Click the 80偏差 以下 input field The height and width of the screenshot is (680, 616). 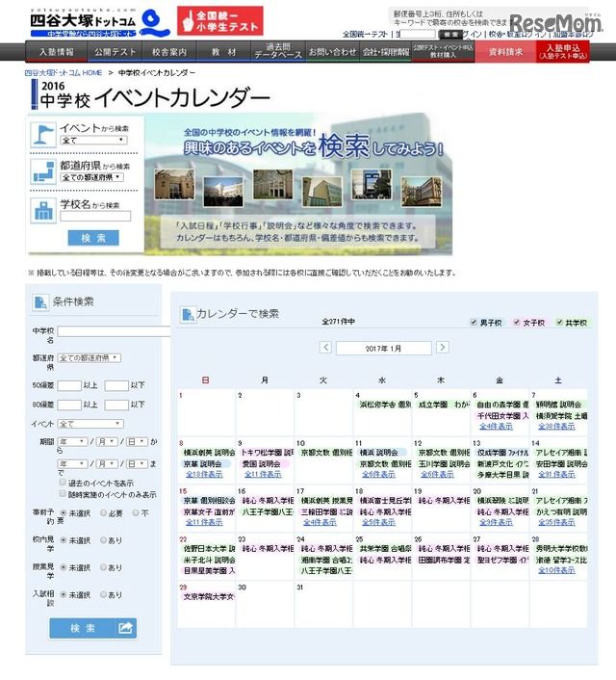(116, 405)
